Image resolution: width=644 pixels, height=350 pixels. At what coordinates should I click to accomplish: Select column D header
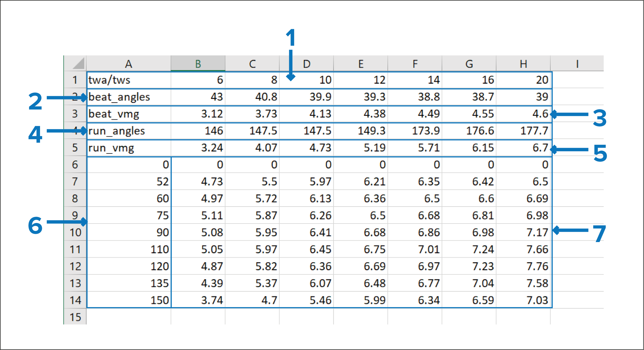(306, 64)
